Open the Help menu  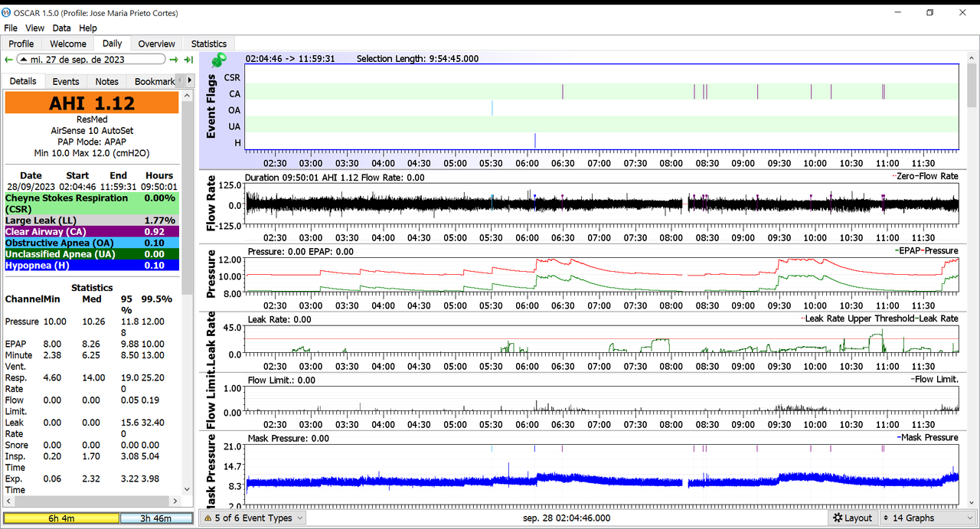point(88,28)
